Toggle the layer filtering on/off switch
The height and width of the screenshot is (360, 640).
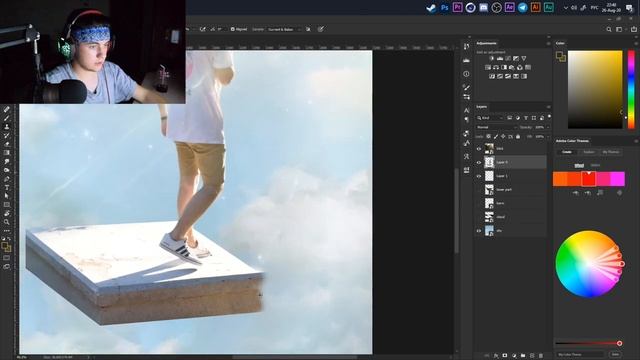[549, 117]
